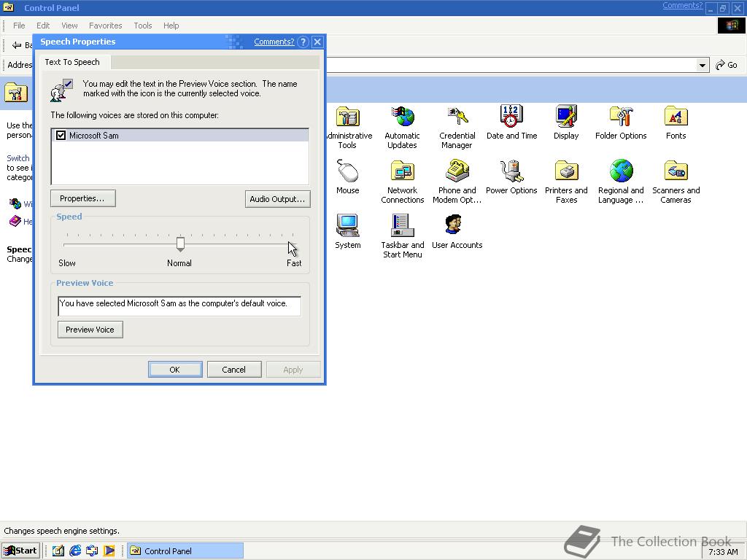The image size is (747, 560).
Task: Open Power Options icon
Action: click(x=511, y=171)
